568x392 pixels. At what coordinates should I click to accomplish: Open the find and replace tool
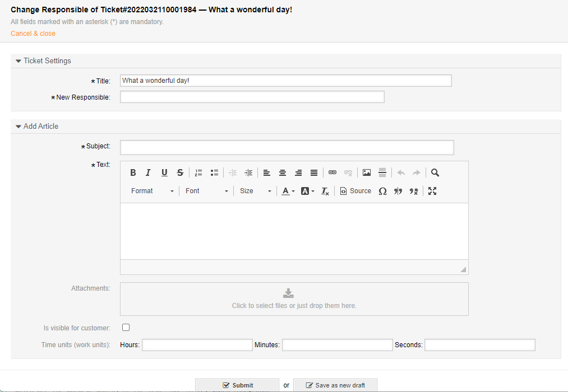click(x=435, y=172)
